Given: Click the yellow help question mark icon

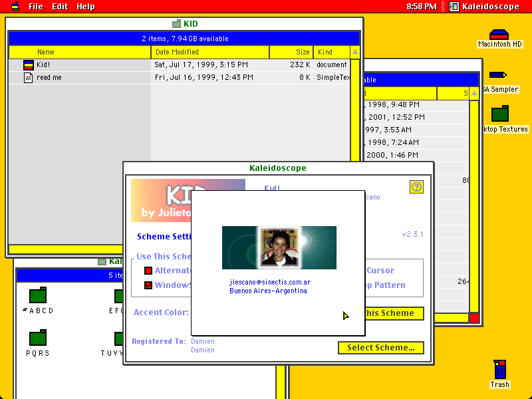Looking at the screenshot, I should pyautogui.click(x=416, y=187).
